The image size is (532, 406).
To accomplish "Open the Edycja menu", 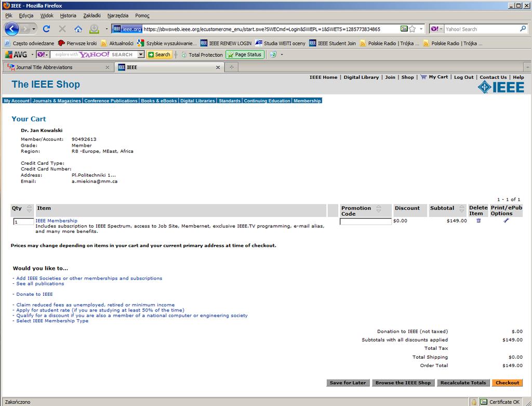I will pyautogui.click(x=26, y=15).
